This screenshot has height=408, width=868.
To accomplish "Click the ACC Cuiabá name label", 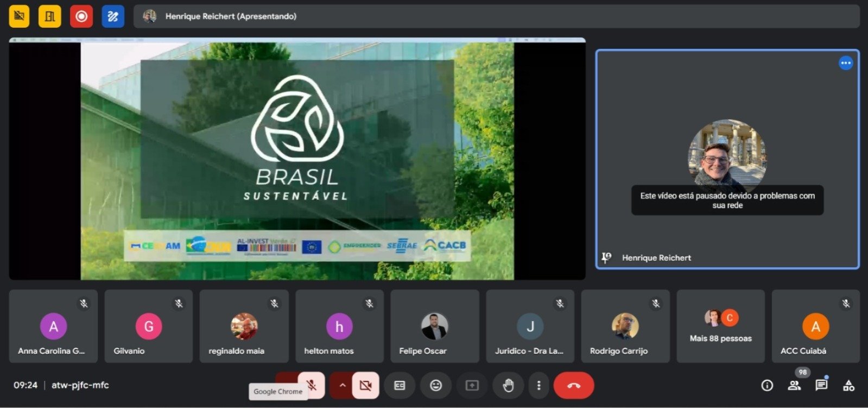I will pos(803,351).
